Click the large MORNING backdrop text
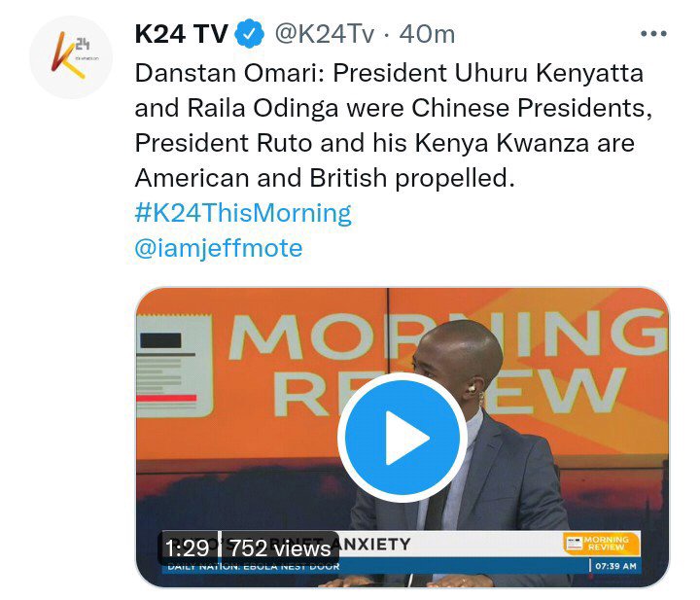 coord(448,337)
